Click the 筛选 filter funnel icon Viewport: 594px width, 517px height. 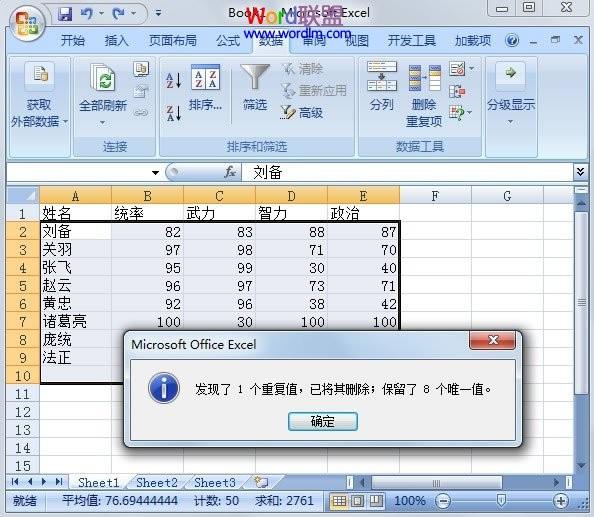(255, 88)
